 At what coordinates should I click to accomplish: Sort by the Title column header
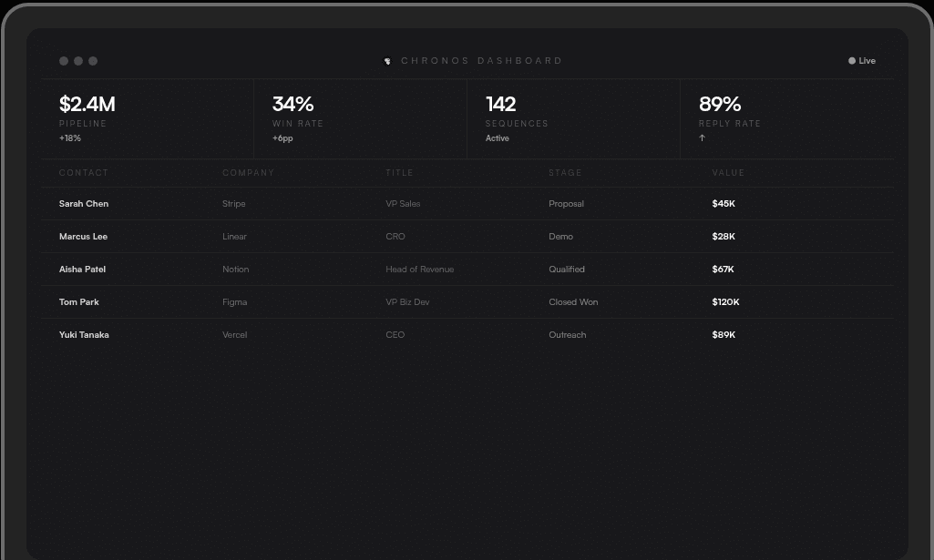(399, 173)
